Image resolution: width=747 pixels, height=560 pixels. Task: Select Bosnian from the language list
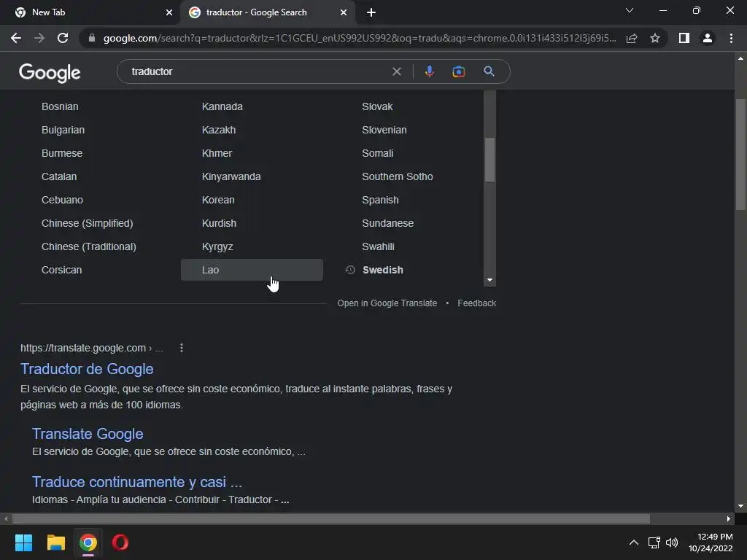60,106
